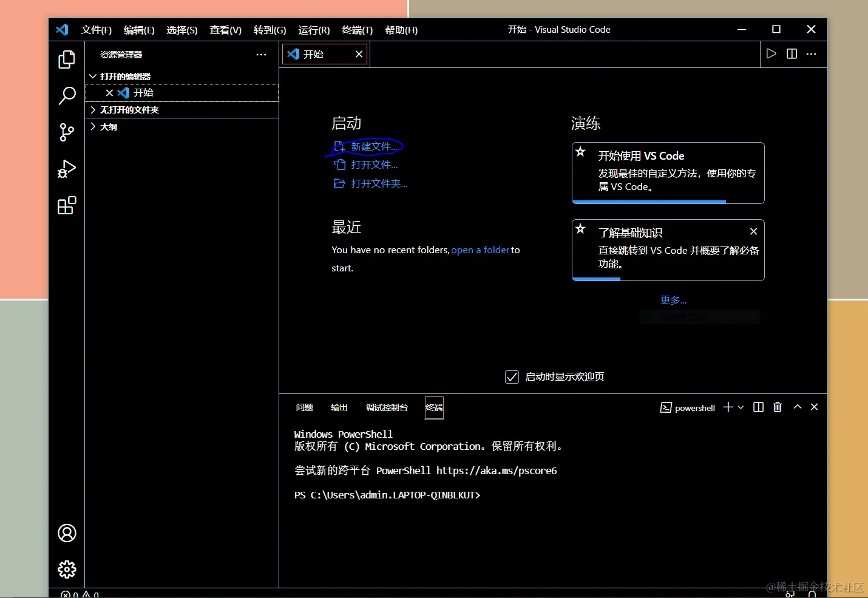Create a new terminal with the plus icon

click(x=728, y=407)
